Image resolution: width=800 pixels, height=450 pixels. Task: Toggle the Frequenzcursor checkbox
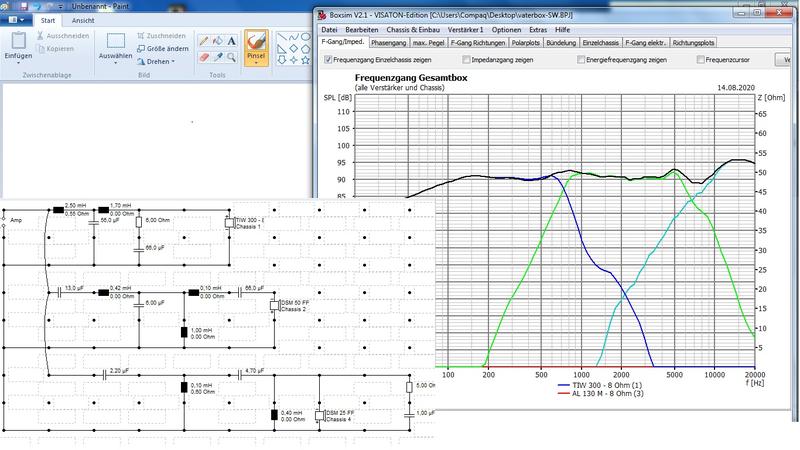tap(698, 60)
